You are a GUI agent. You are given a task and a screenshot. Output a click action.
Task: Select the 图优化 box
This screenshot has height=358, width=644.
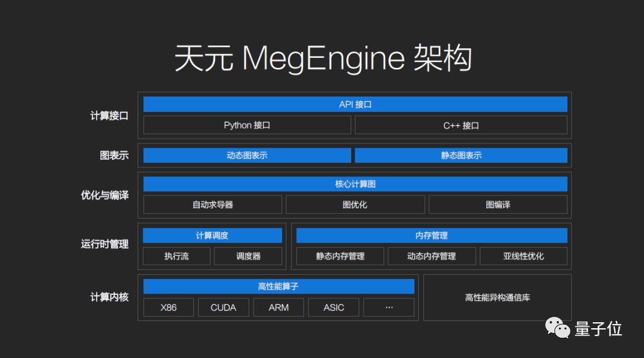(355, 204)
